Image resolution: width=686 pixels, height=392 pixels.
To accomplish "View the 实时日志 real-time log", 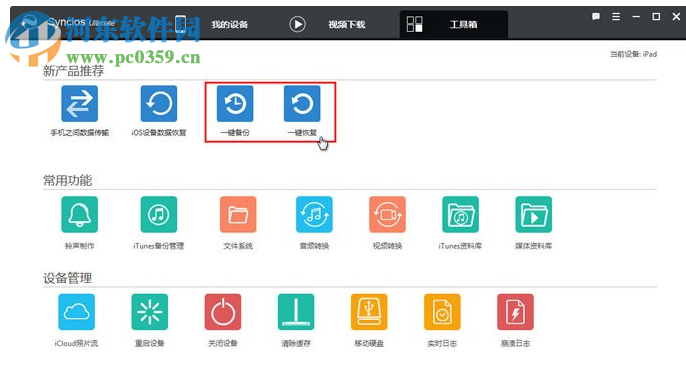I will [442, 312].
